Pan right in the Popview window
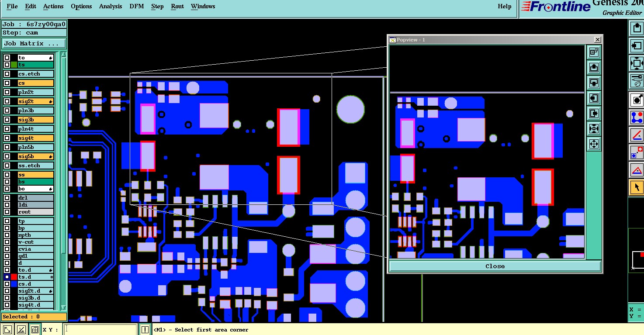This screenshot has width=644, height=335. tap(594, 114)
